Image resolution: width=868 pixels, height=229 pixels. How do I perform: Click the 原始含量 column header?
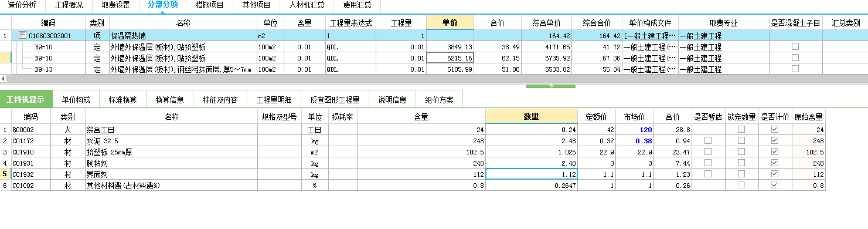point(809,117)
